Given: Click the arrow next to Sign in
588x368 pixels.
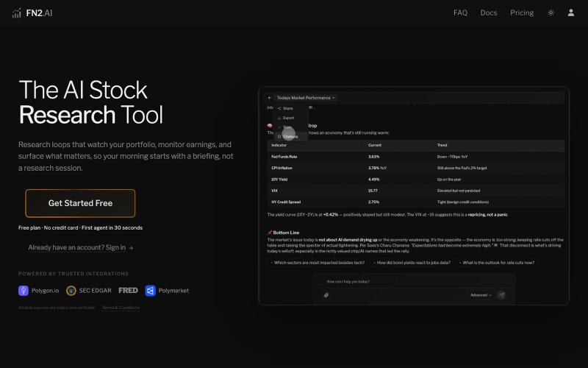Looking at the screenshot, I should 131,248.
